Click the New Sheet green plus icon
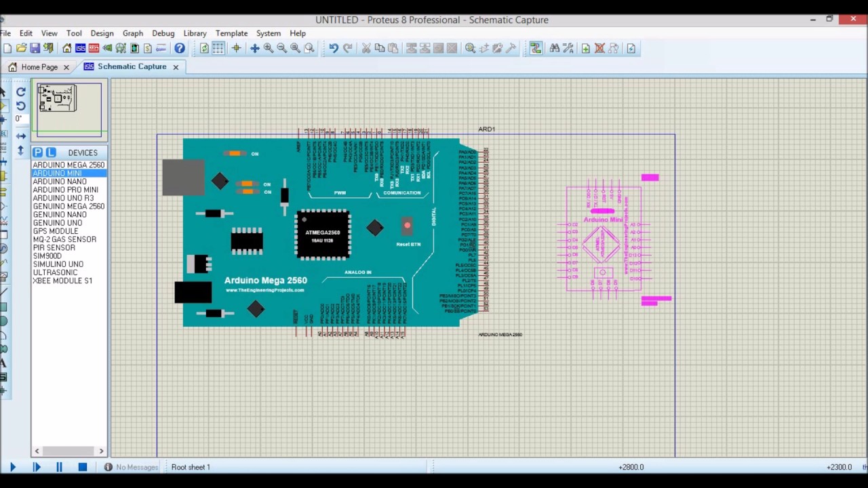This screenshot has height=488, width=868. point(586,48)
